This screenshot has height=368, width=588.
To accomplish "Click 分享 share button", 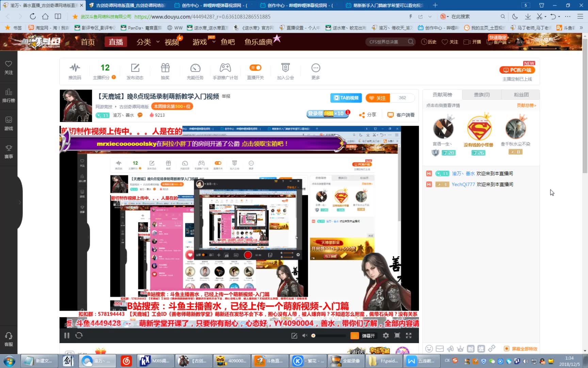I will coord(367,115).
